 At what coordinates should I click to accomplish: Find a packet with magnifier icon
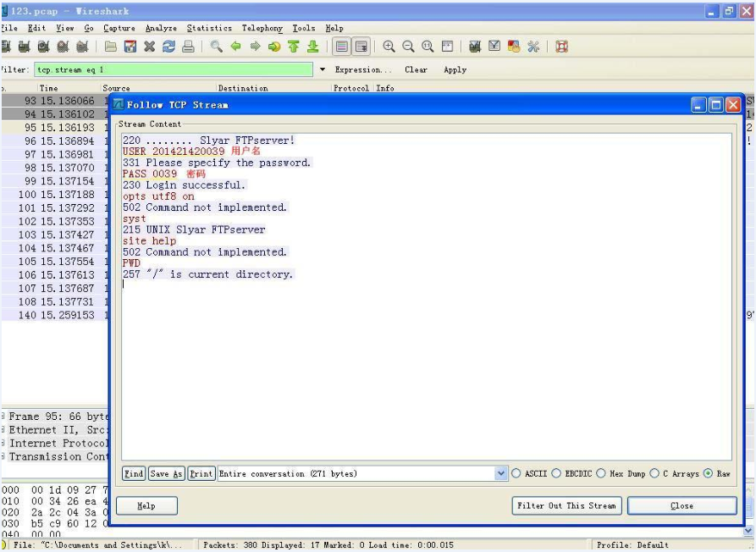[x=217, y=47]
